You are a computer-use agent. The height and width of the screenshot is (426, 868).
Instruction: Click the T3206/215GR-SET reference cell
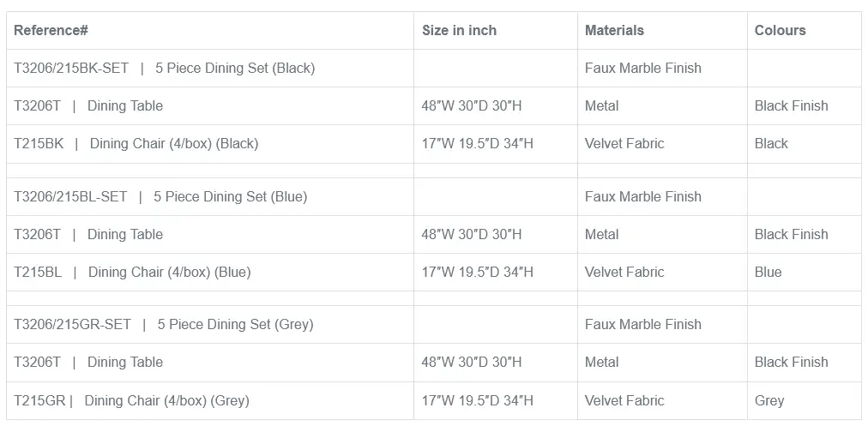163,325
